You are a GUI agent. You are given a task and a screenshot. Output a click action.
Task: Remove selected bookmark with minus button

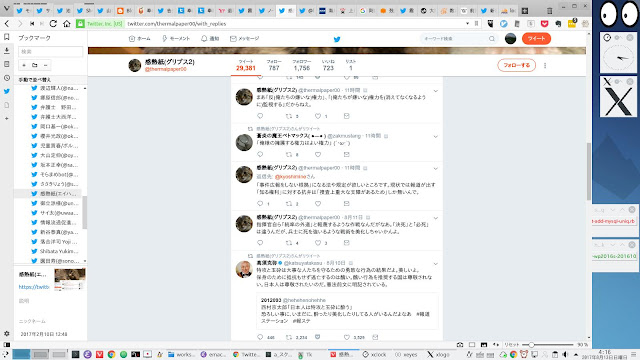pyautogui.click(x=46, y=65)
